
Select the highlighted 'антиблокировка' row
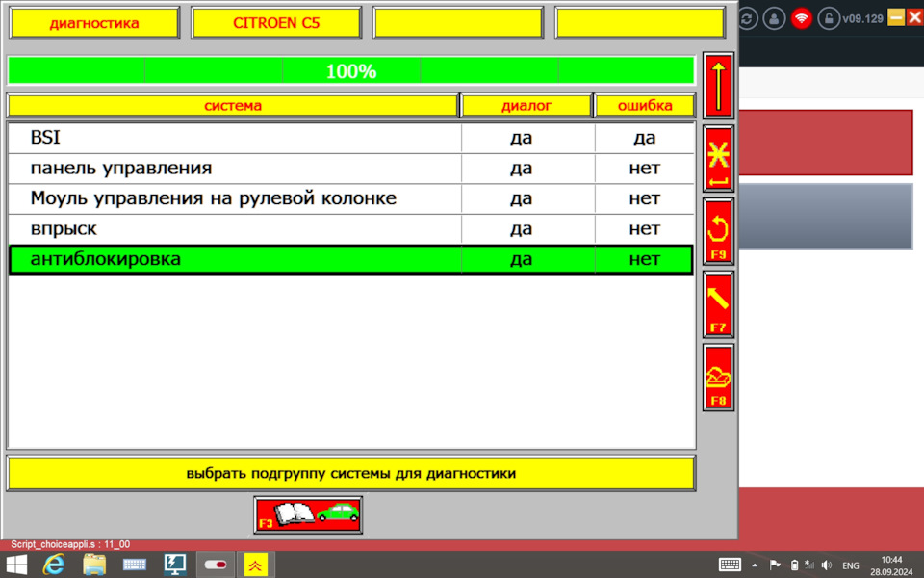pyautogui.click(x=351, y=259)
